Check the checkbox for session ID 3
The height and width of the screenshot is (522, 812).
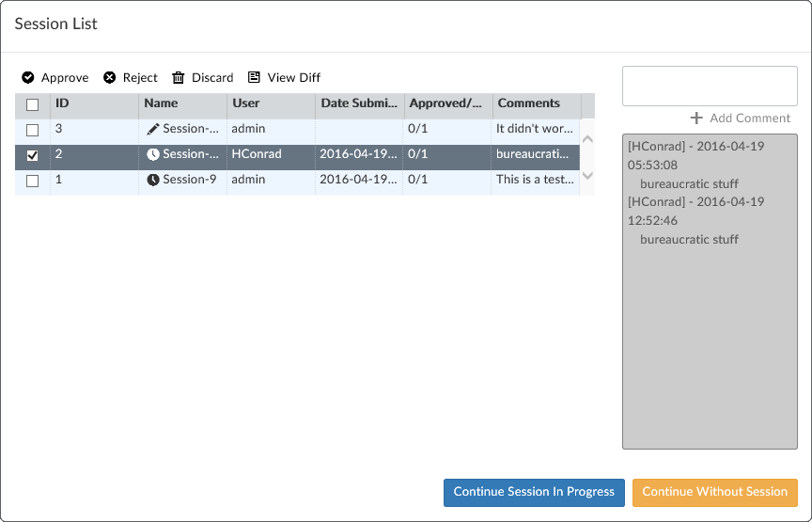pos(33,130)
